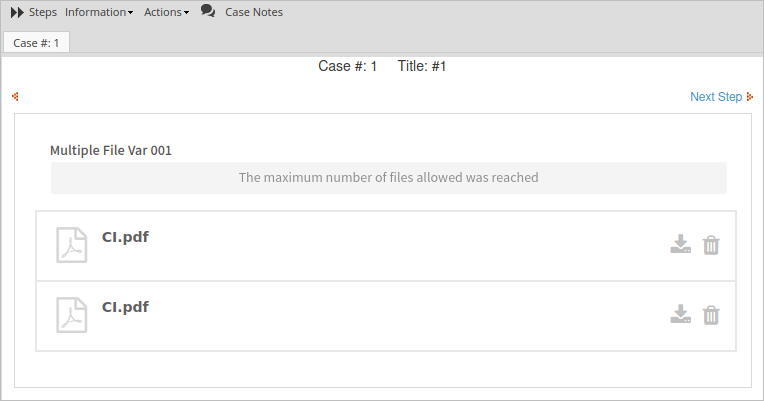Click the second file's PDF document icon

point(71,315)
